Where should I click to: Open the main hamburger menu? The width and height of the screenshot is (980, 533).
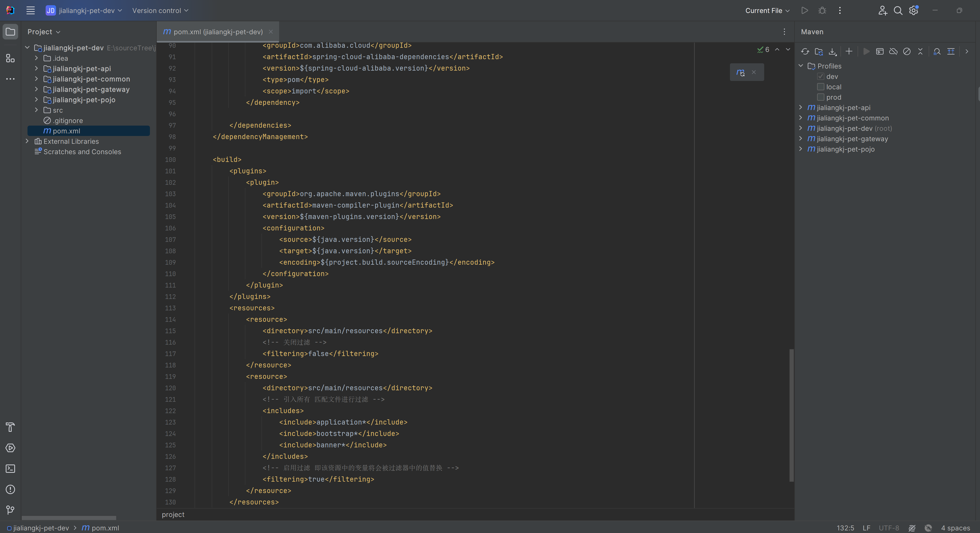click(x=30, y=11)
